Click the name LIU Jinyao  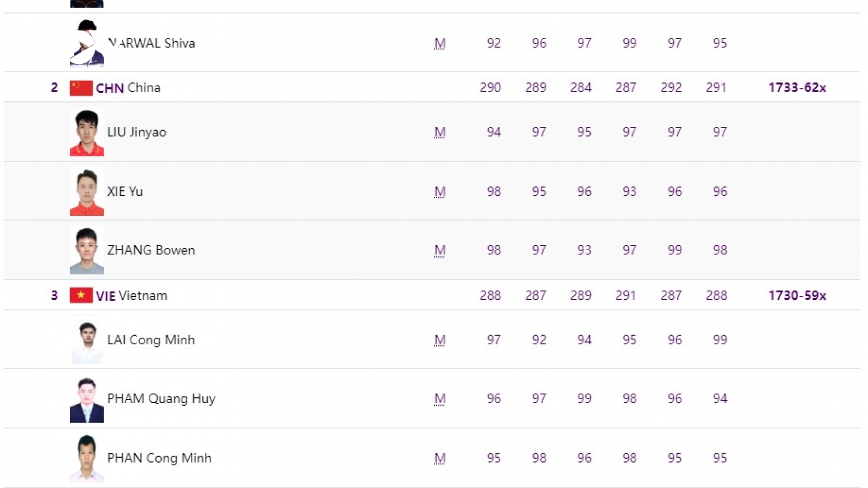pos(137,132)
